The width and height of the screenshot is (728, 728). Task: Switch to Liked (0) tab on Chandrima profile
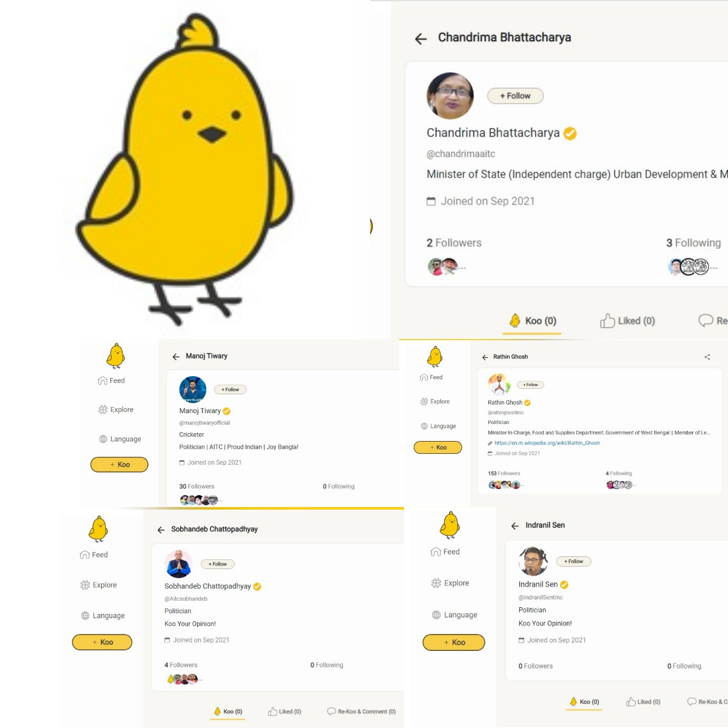tap(628, 321)
